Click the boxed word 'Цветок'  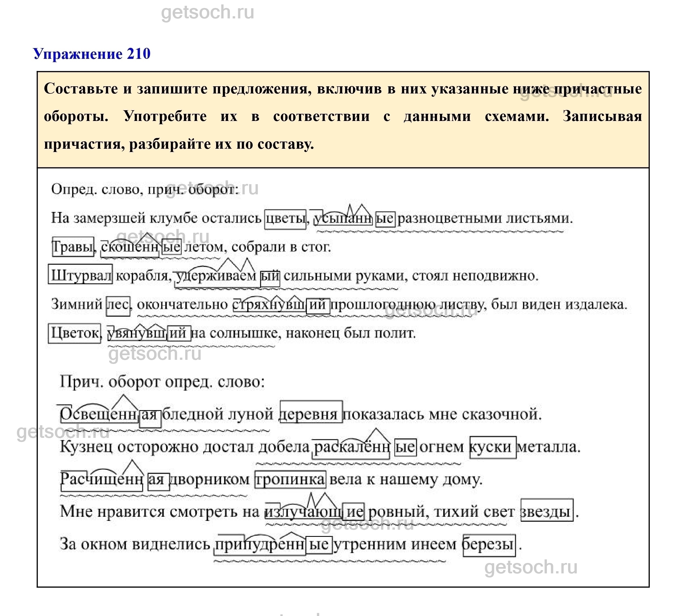[75, 334]
